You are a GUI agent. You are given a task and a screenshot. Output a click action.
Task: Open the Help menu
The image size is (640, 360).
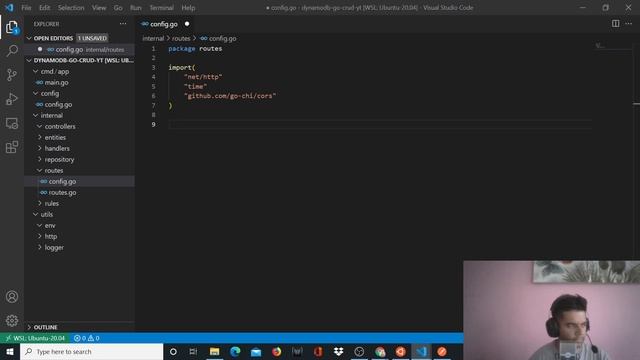[x=188, y=8]
